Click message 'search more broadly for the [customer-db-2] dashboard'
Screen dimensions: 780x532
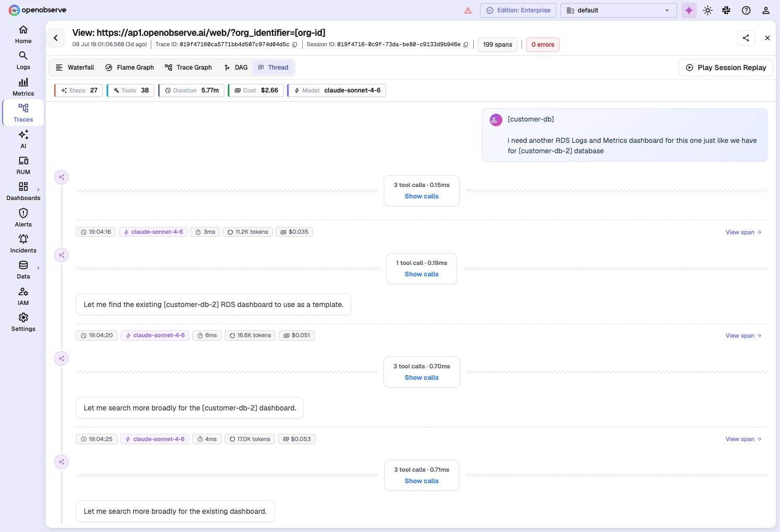tap(190, 408)
